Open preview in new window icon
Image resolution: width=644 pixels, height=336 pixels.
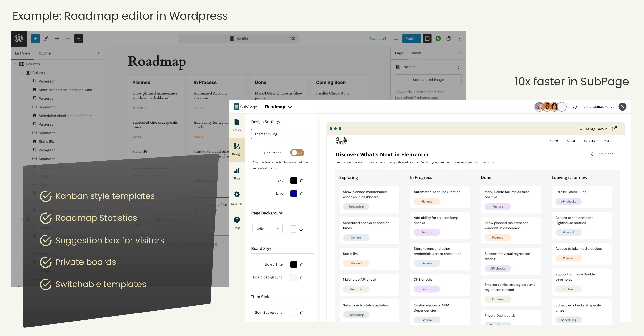click(614, 129)
